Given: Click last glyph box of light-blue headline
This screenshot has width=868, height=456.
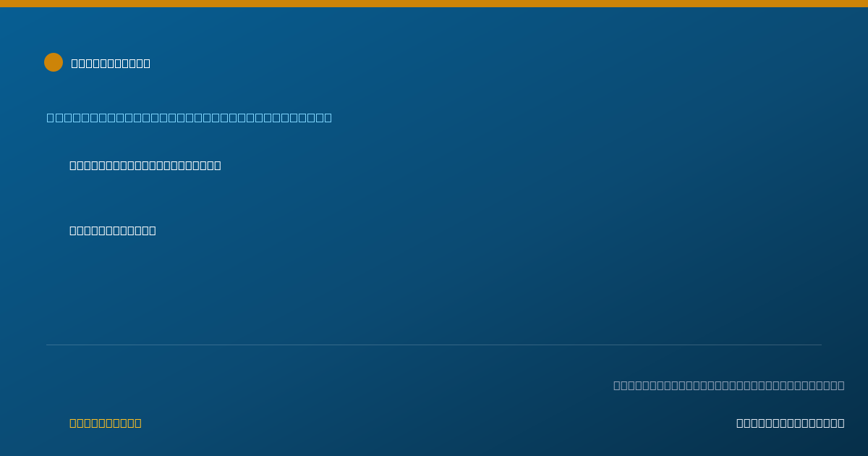Looking at the screenshot, I should point(328,117).
